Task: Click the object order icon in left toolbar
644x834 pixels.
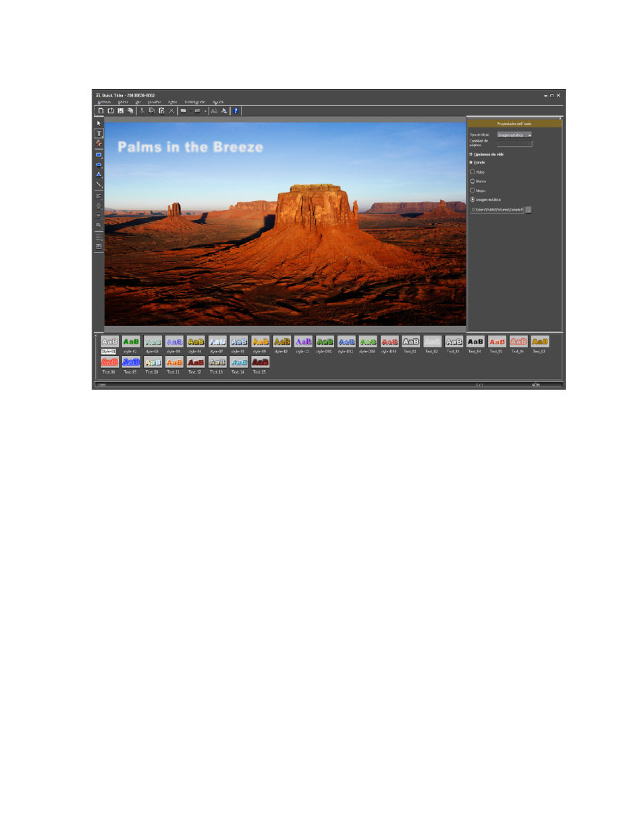Action: pyautogui.click(x=99, y=226)
